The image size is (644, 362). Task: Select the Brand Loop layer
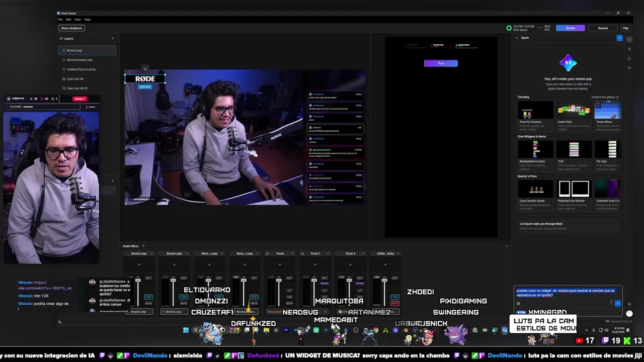coord(87,50)
